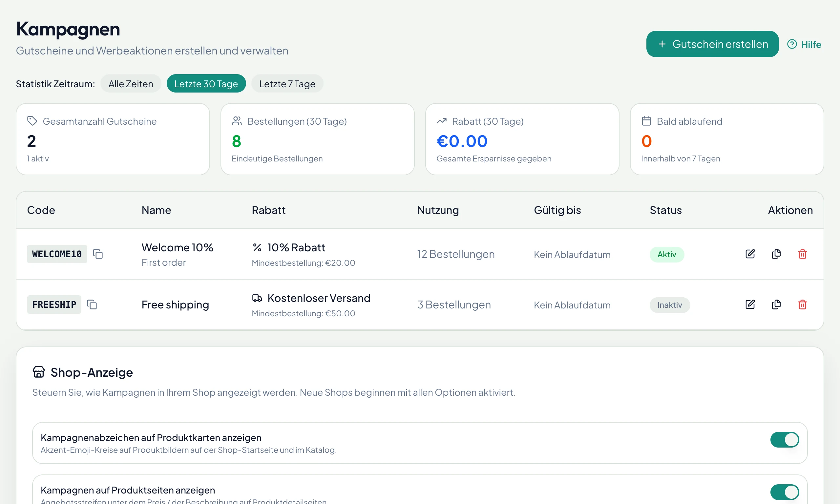Copy the FREESHIP code to clipboard
Viewport: 840px width, 504px height.
point(92,304)
